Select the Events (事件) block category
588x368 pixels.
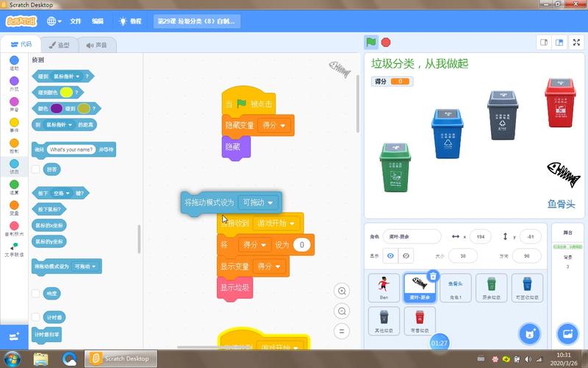coord(14,125)
